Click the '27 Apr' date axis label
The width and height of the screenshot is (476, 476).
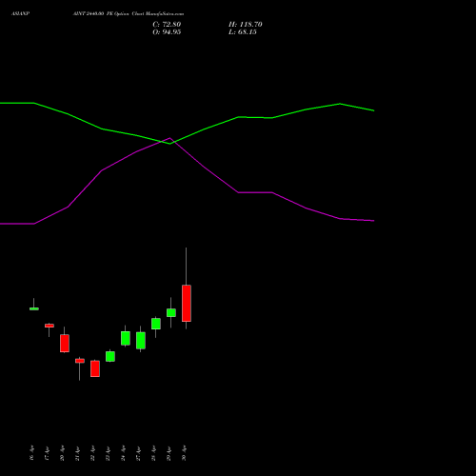coord(138,453)
